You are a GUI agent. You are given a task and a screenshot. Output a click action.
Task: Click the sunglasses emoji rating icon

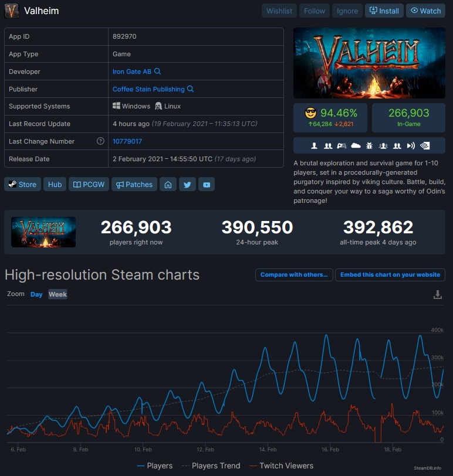coord(310,113)
